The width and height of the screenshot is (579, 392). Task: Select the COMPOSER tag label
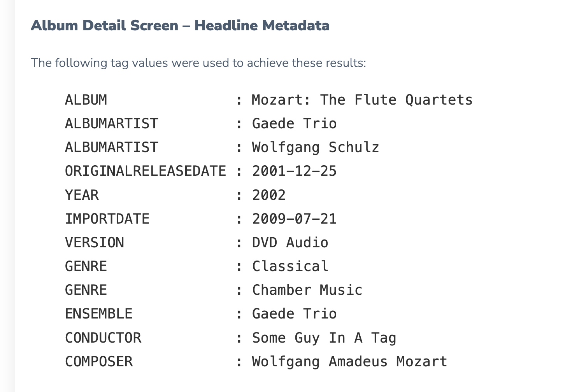(99, 362)
